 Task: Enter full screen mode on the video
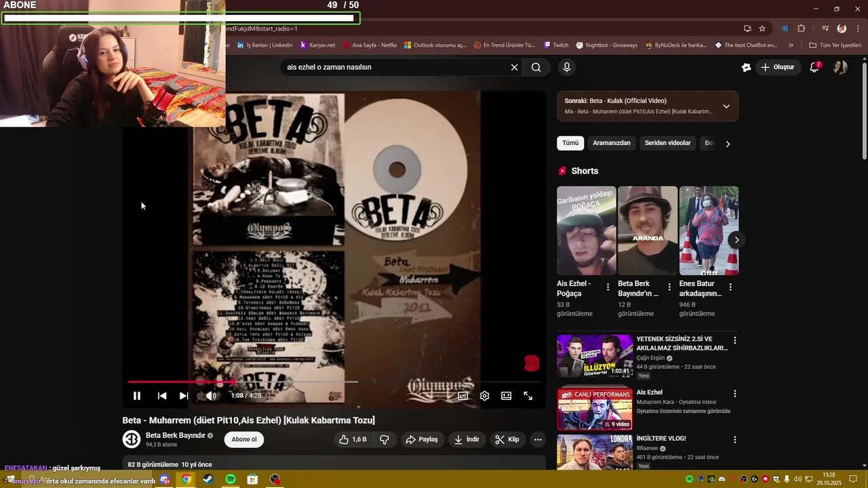[528, 396]
